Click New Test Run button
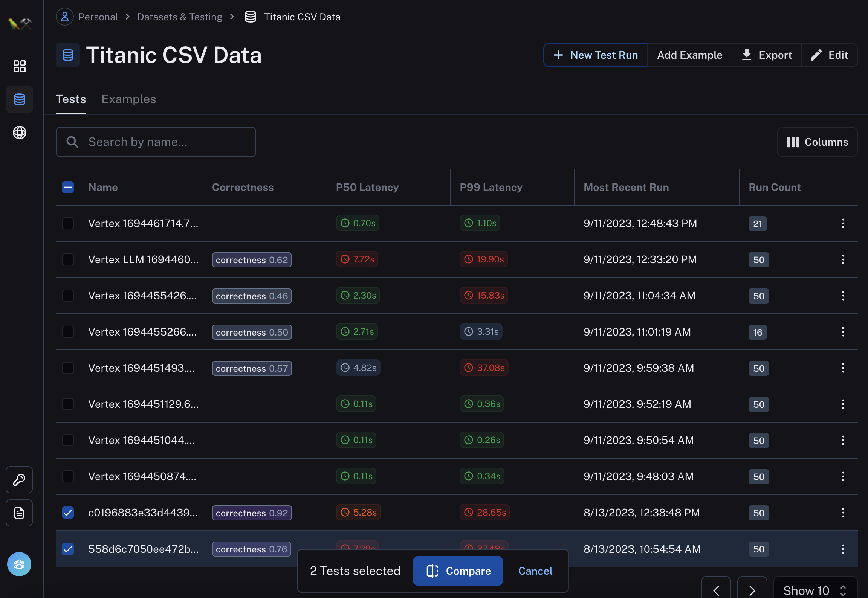Image resolution: width=868 pixels, height=598 pixels. tap(596, 55)
